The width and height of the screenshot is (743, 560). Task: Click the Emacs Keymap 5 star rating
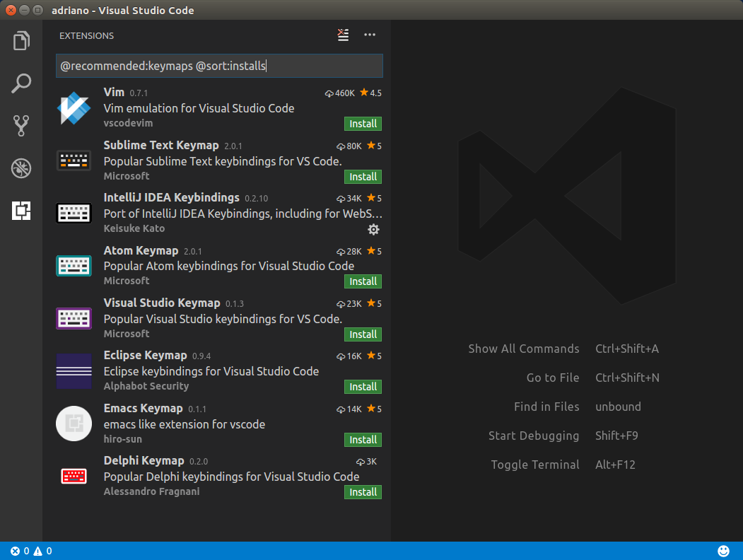pyautogui.click(x=375, y=409)
